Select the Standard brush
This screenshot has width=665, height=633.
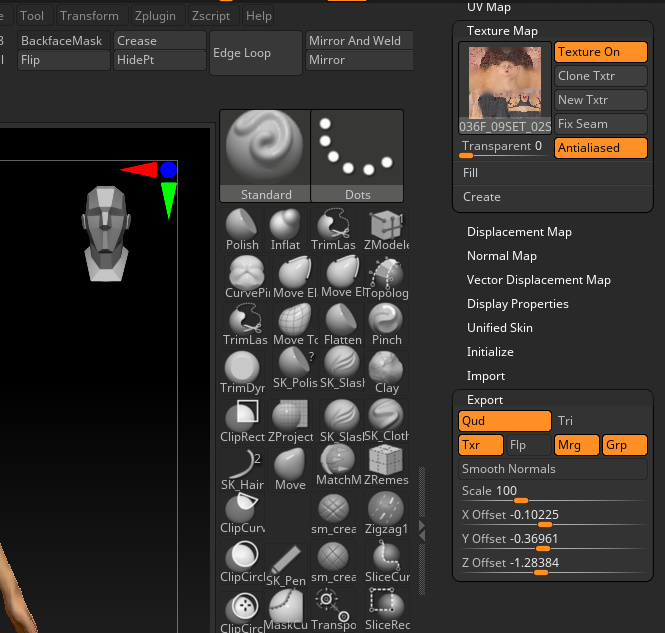click(x=265, y=155)
